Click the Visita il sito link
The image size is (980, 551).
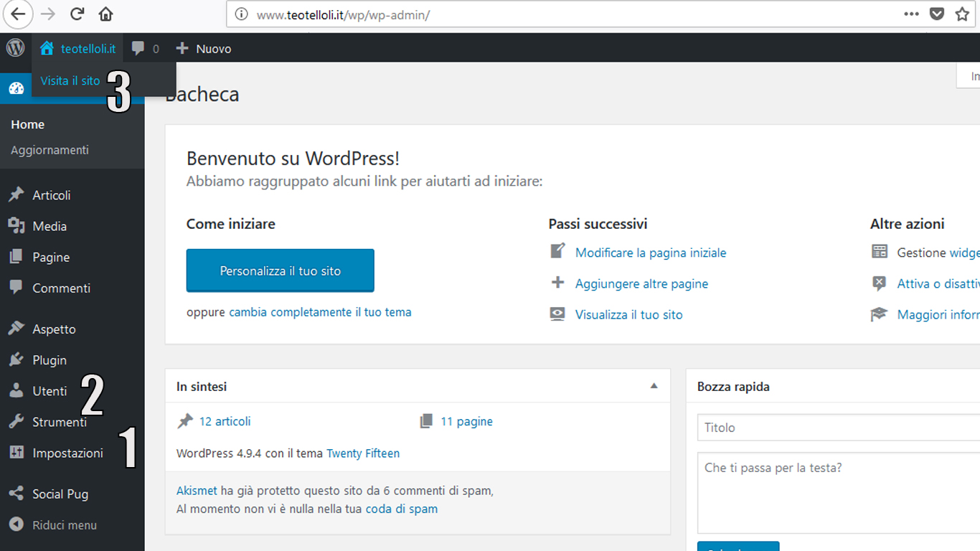[x=70, y=81]
